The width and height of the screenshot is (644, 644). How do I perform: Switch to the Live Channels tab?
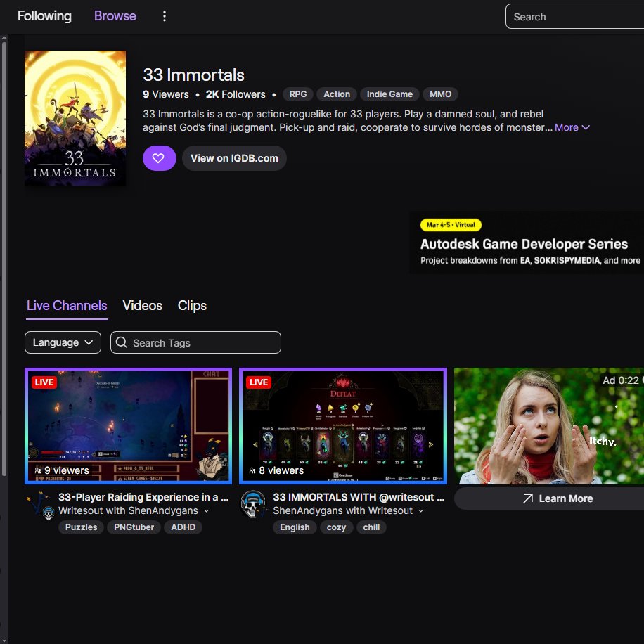coord(67,306)
